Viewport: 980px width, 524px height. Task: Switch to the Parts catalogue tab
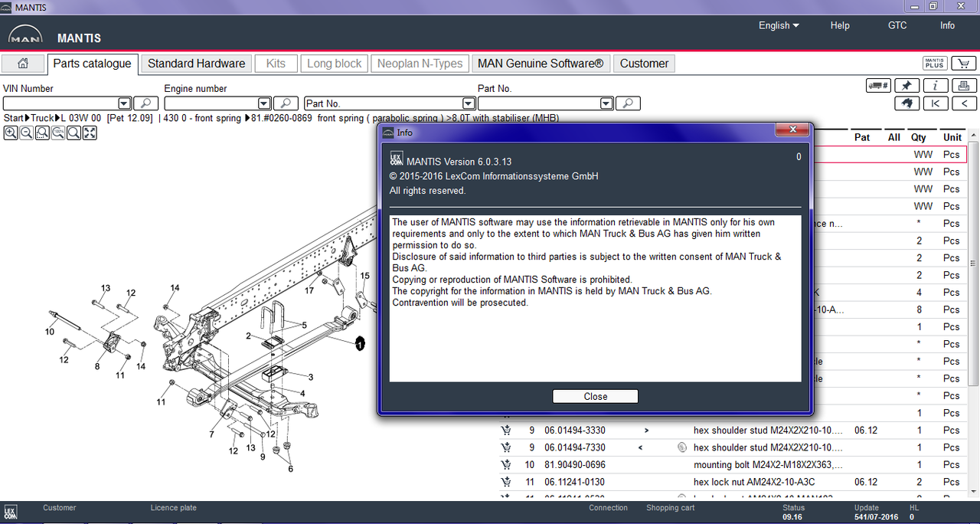pyautogui.click(x=93, y=64)
